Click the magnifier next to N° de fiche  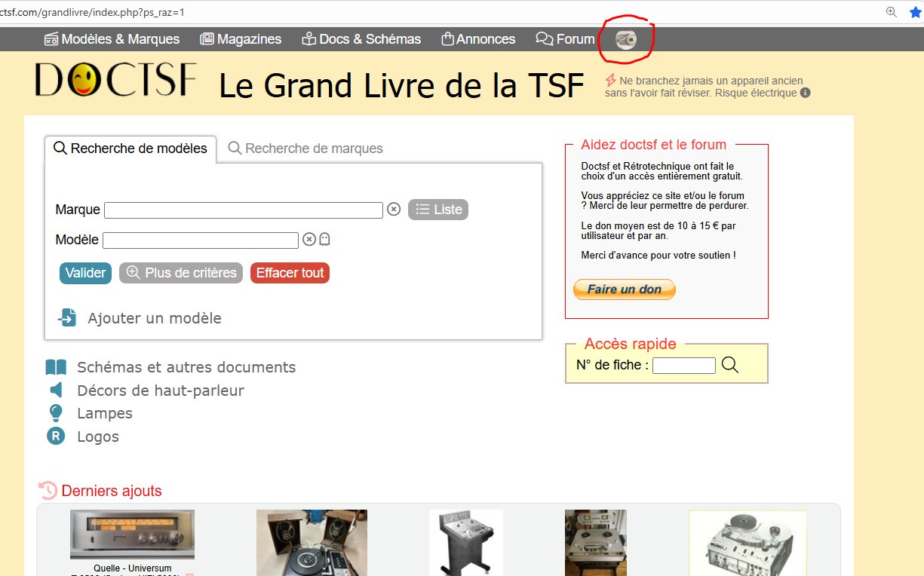click(x=729, y=365)
